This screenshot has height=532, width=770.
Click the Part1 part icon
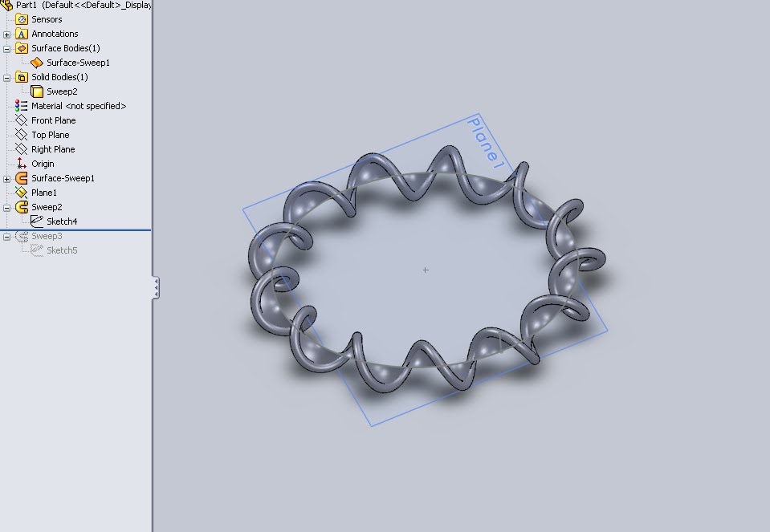[6, 5]
